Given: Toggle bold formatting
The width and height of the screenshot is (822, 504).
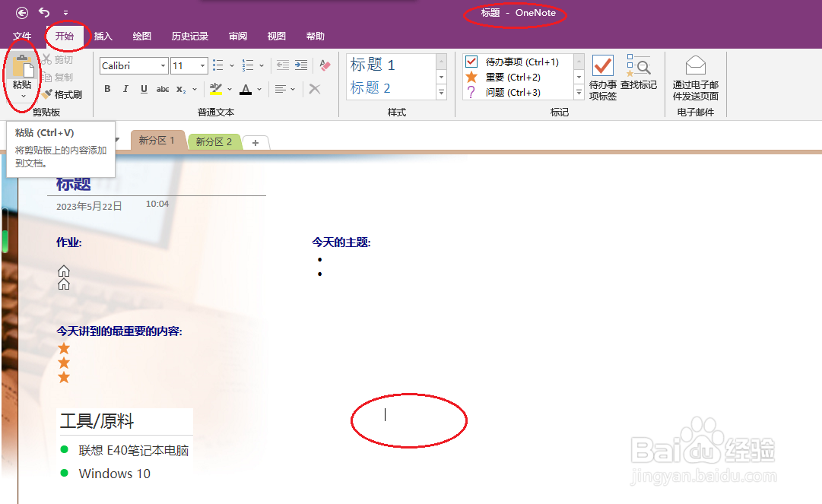Looking at the screenshot, I should 107,89.
